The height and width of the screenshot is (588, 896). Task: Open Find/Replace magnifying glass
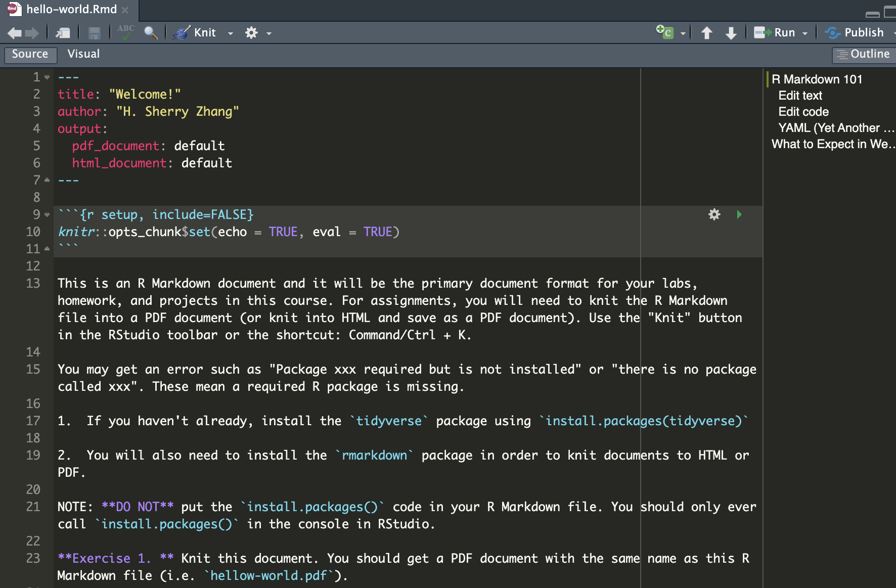point(151,33)
